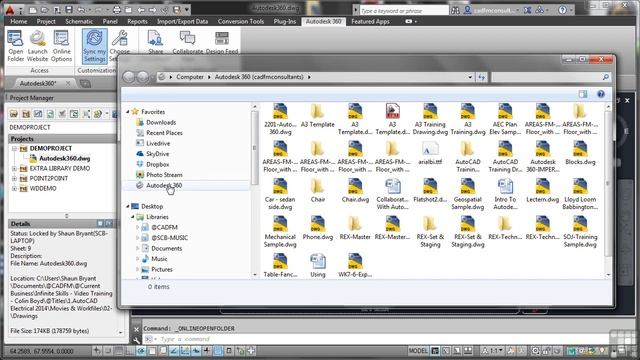Select the arialbi.ttf font file
Screen dimensions: 640x360
click(430, 153)
